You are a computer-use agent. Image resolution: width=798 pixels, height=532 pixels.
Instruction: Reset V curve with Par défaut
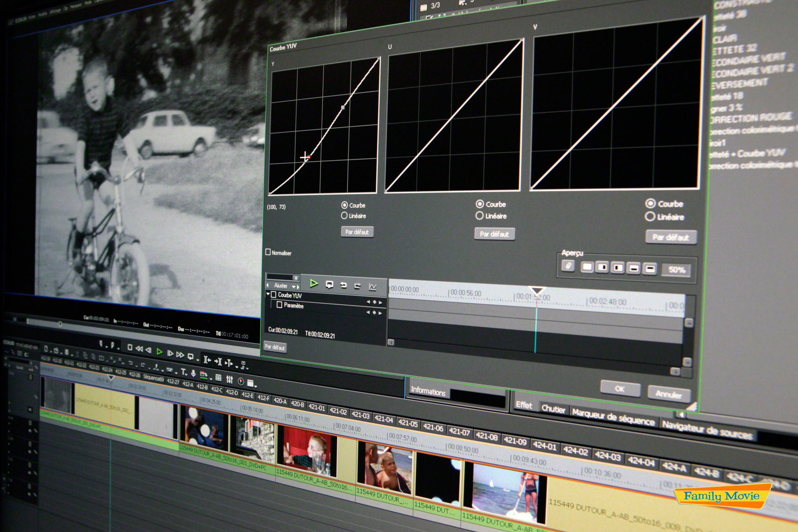[670, 237]
